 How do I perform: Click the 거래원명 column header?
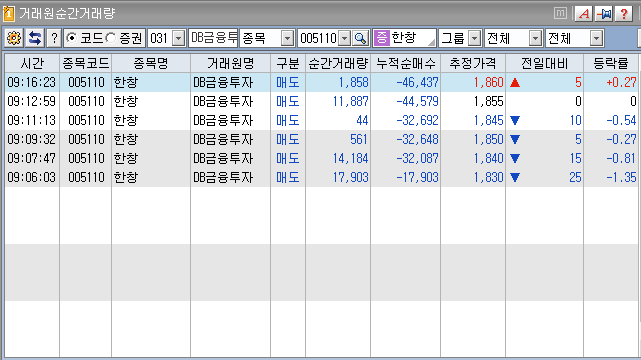[x=231, y=63]
